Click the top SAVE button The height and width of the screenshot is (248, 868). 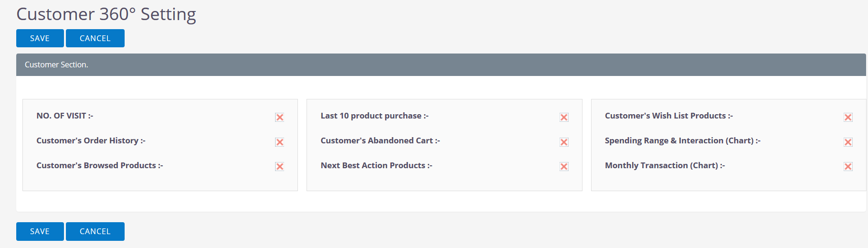[x=40, y=38]
